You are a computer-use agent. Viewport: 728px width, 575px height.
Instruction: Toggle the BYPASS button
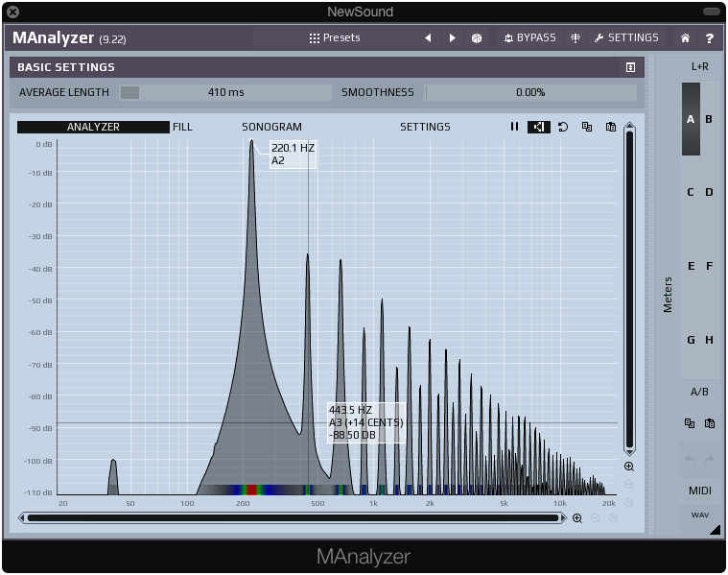[529, 37]
